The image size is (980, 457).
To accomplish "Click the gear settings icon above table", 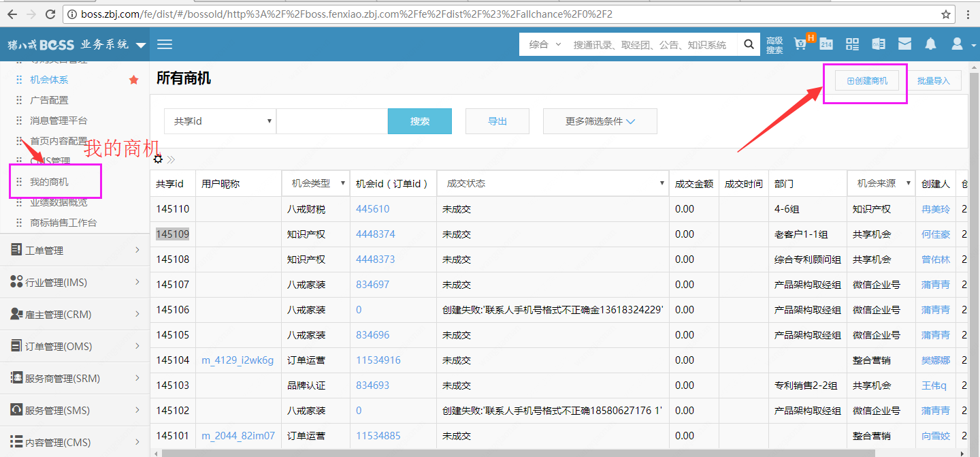I will 158,159.
